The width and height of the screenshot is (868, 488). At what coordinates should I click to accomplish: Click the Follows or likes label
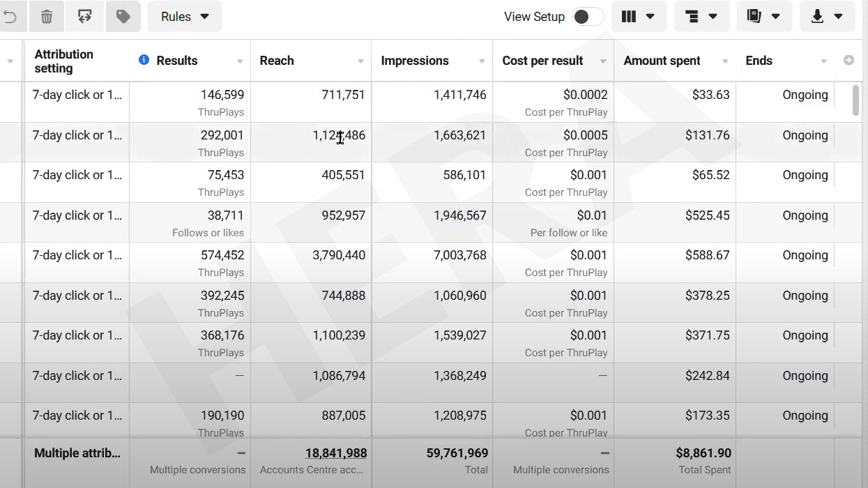coord(208,233)
